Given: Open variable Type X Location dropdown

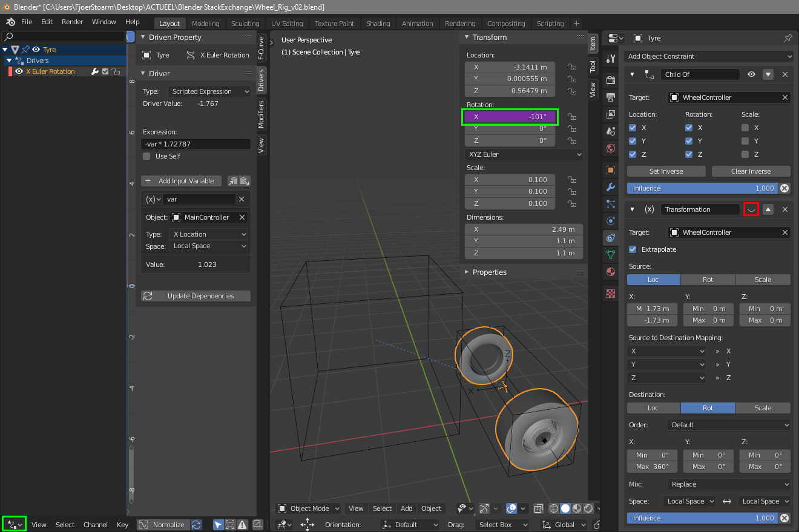Looking at the screenshot, I should 209,234.
